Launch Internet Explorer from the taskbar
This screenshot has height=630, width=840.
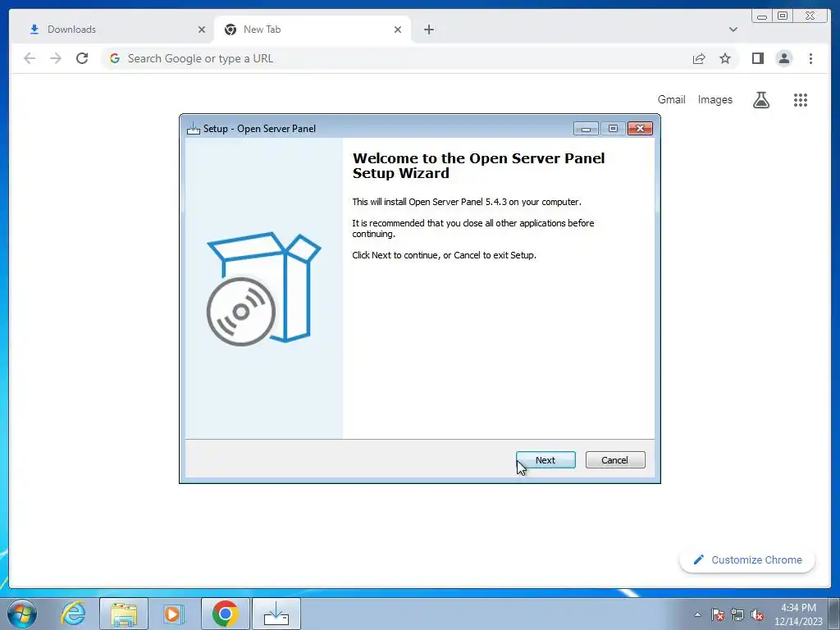tap(73, 614)
